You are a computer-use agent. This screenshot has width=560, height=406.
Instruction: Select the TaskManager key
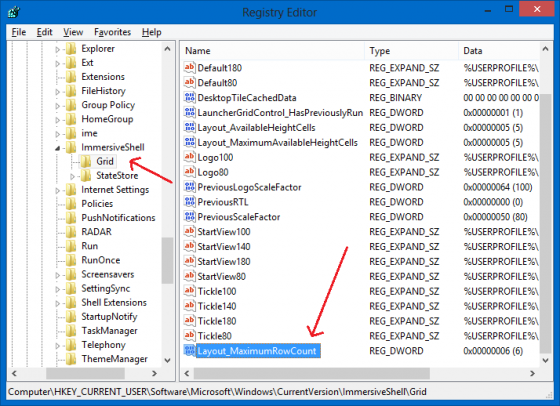click(109, 331)
